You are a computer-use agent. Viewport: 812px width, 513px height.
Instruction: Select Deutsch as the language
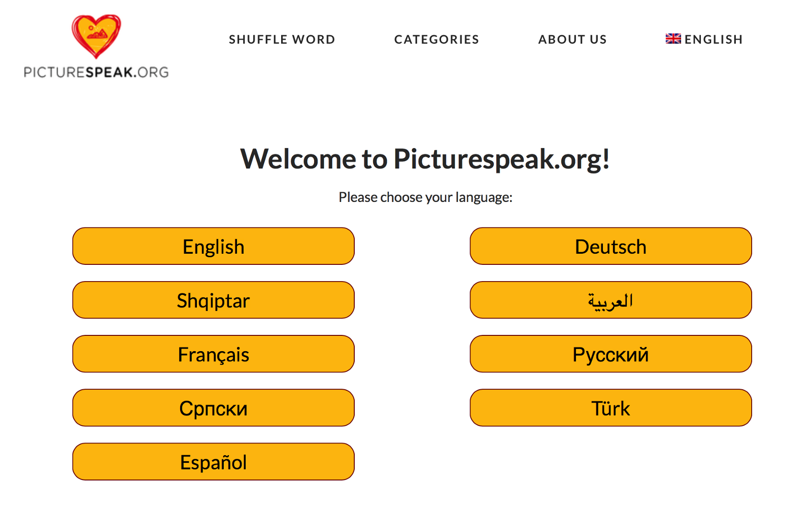point(611,247)
